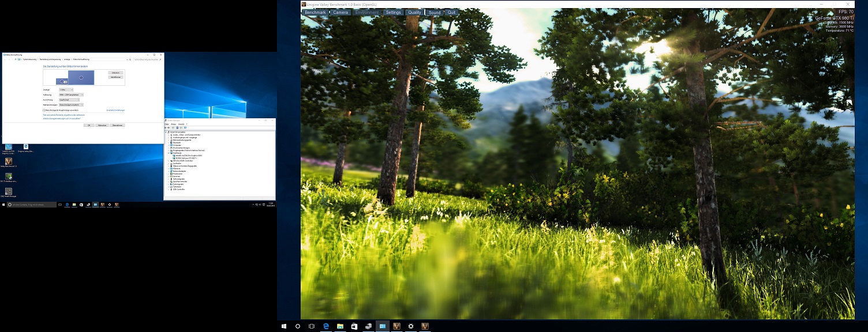
Task: Expand Monitore node in Geräte-Manager
Action: point(169,168)
